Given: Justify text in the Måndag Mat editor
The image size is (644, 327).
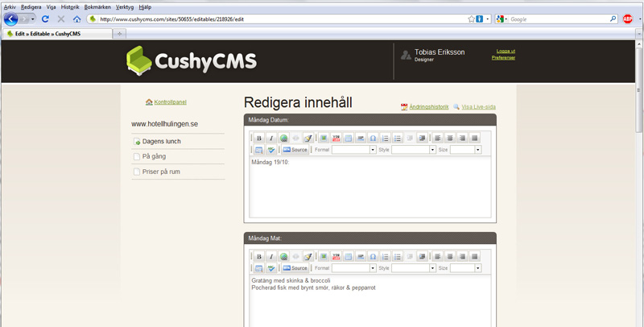Looking at the screenshot, I should tap(475, 256).
